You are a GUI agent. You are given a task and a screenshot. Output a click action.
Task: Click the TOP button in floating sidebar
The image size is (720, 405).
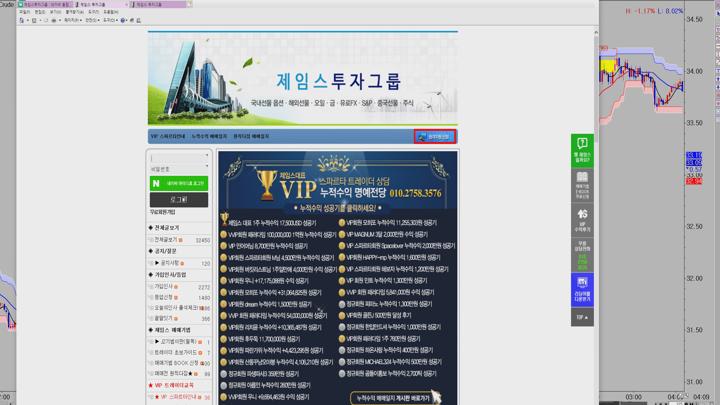pyautogui.click(x=582, y=317)
